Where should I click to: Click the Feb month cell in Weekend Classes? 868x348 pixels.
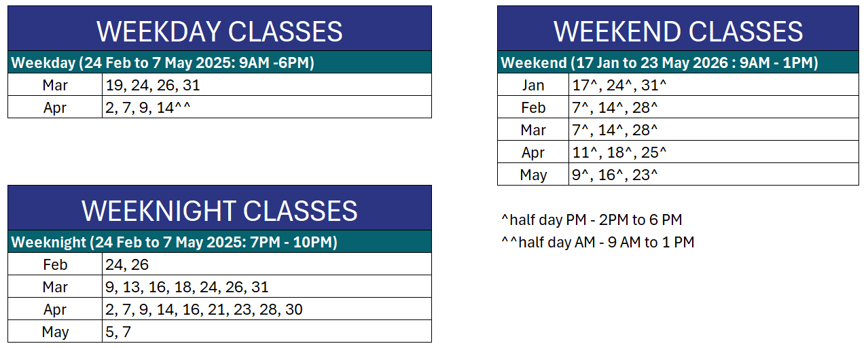click(x=533, y=107)
